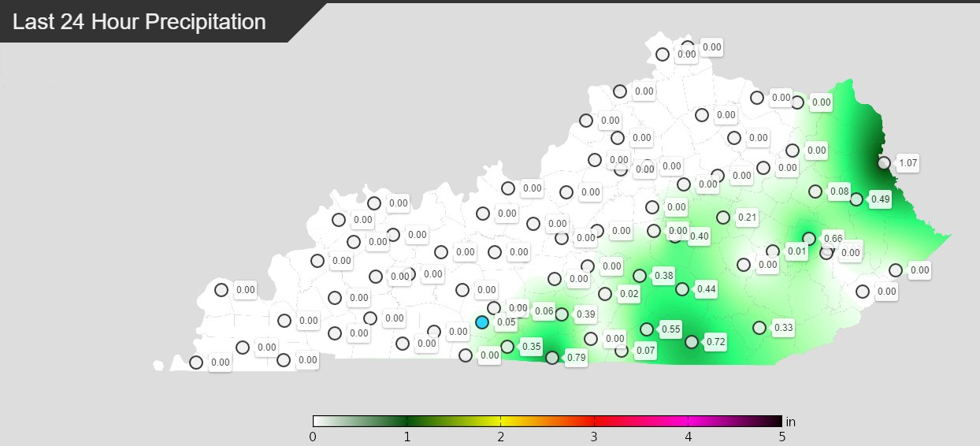Viewport: 980px width, 446px height.
Task: Click the Last 24 Hour Precipitation title
Action: pos(140,22)
